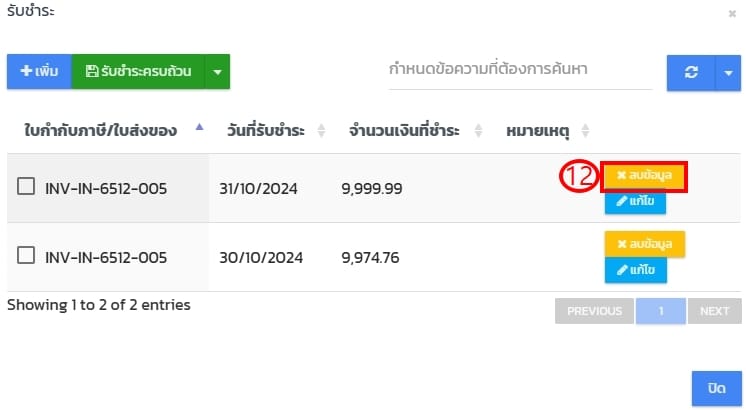
Task: Edit the 31/10/2024 payment entry
Action: tap(635, 202)
